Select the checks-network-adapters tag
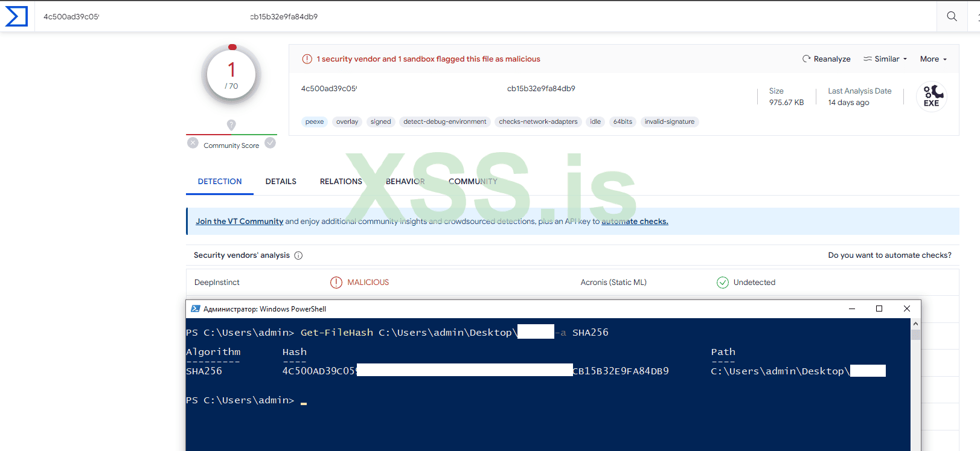980x451 pixels. point(538,121)
